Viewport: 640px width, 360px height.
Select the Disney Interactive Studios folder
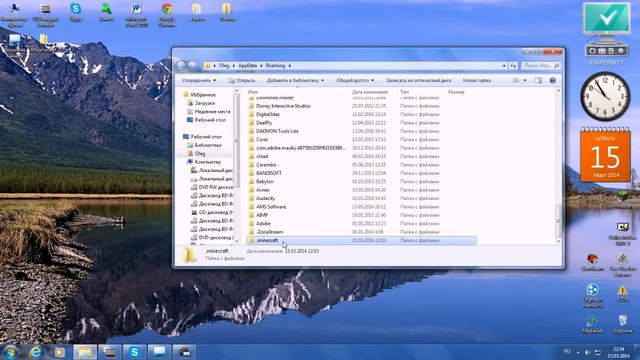283,106
